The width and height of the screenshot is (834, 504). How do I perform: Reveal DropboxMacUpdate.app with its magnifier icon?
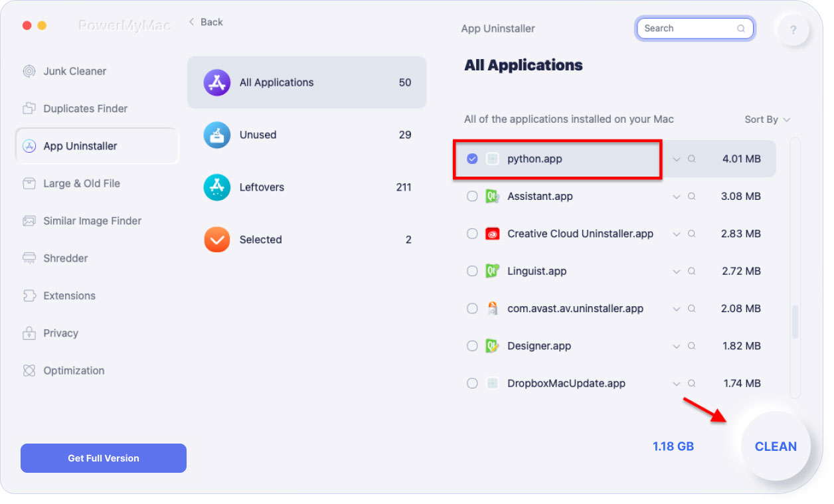692,384
